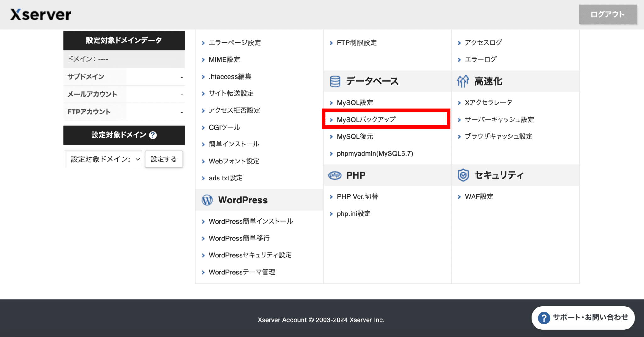Click the Xserver logo
The width and height of the screenshot is (644, 337).
click(x=40, y=14)
